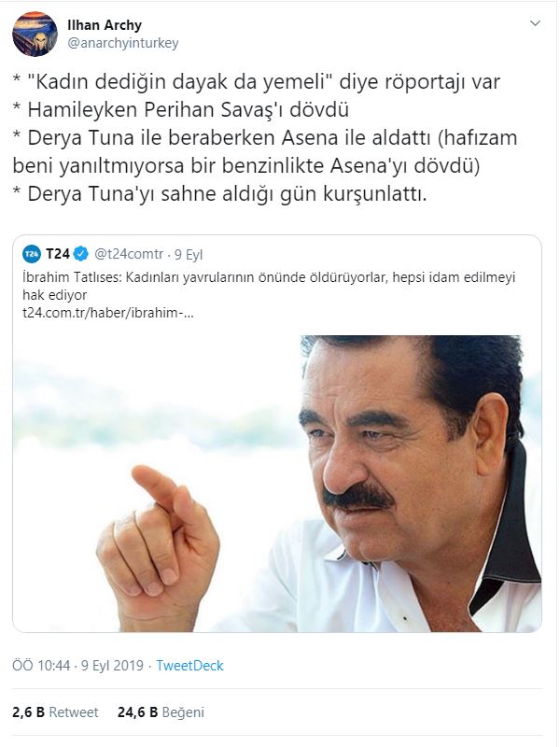The width and height of the screenshot is (560, 747).
Task: View the 2,6 B Retweet list
Action: tap(55, 712)
